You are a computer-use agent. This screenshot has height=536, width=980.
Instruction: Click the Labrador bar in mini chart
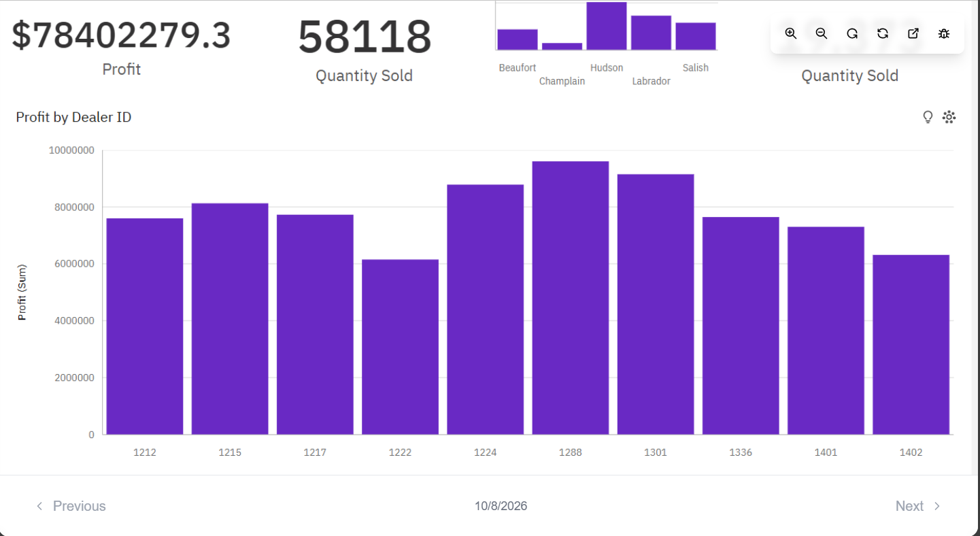[x=652, y=33]
